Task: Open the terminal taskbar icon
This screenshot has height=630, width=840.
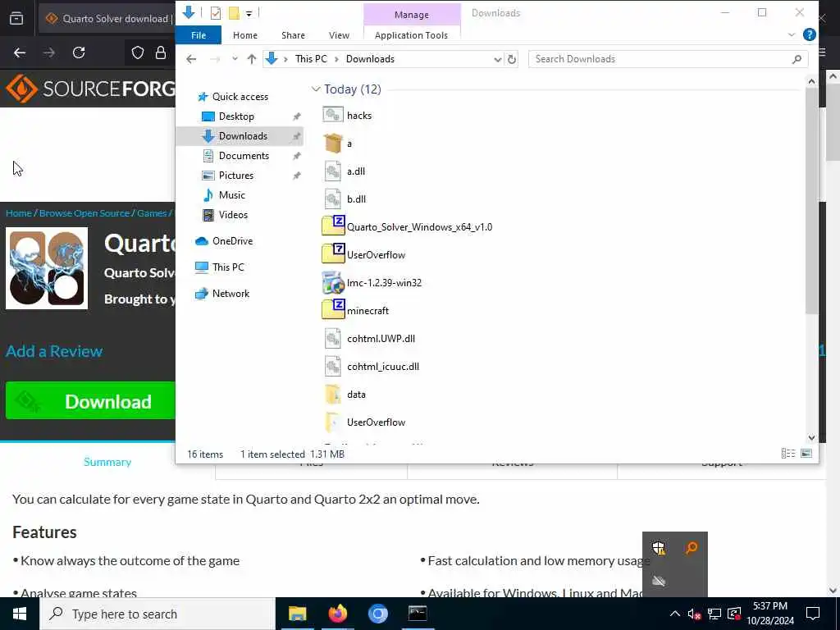Action: point(418,614)
